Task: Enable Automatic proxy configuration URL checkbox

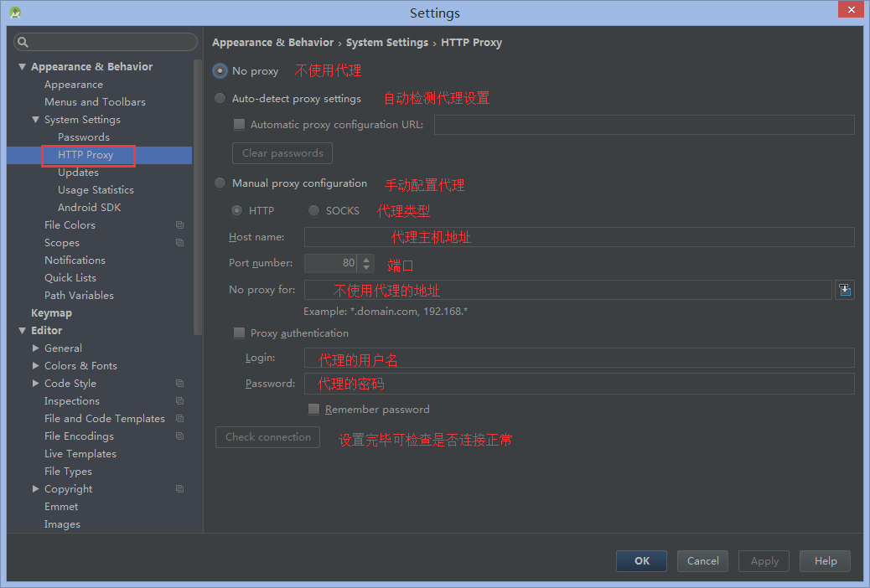Action: (239, 124)
